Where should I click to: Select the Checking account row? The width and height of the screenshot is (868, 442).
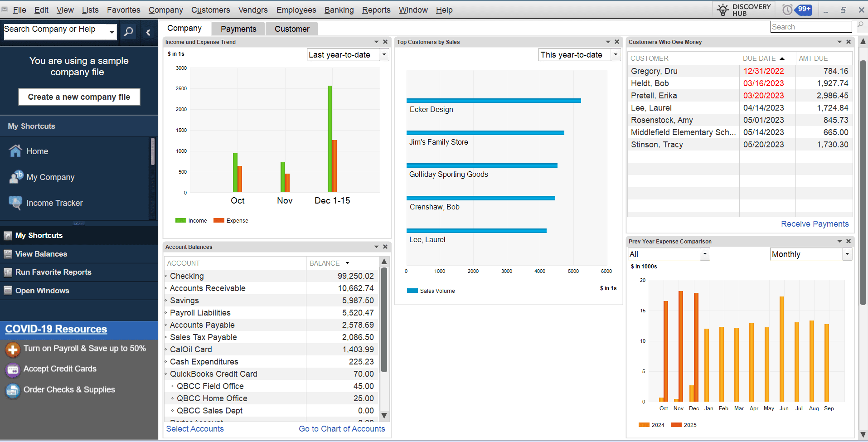(x=271, y=276)
